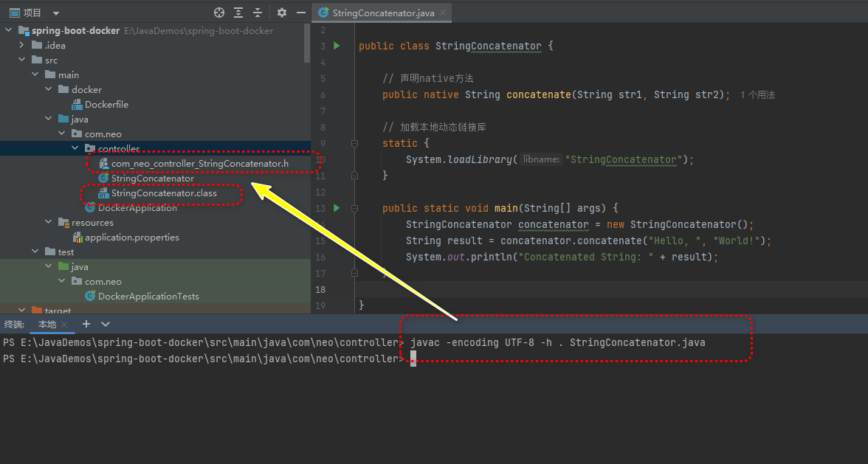868x464 pixels.
Task: Open DockerApplicationTests class
Action: 148,297
